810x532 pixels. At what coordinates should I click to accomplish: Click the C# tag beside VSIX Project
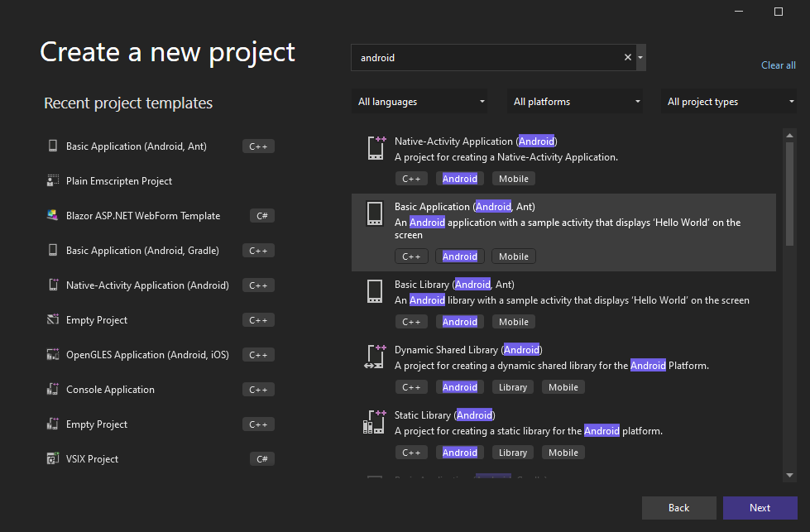262,458
